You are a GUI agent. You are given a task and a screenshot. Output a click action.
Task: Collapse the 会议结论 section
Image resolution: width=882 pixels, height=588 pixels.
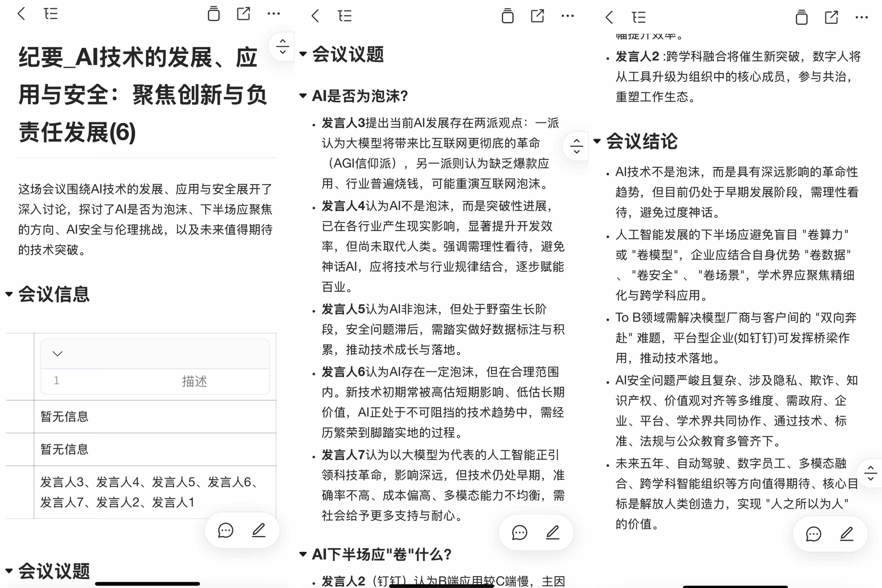[x=597, y=141]
